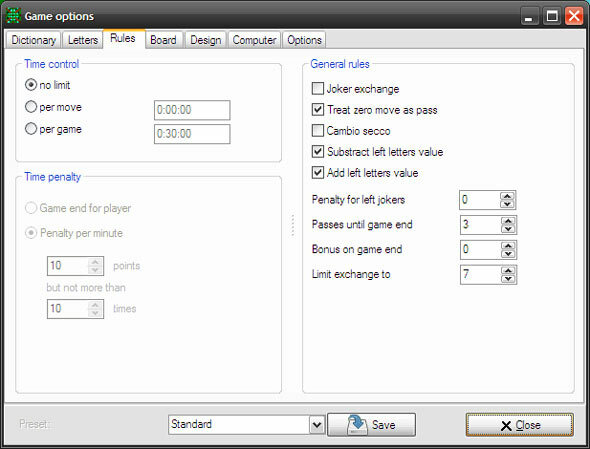
Task: Switch to the Computer tab
Action: [254, 40]
